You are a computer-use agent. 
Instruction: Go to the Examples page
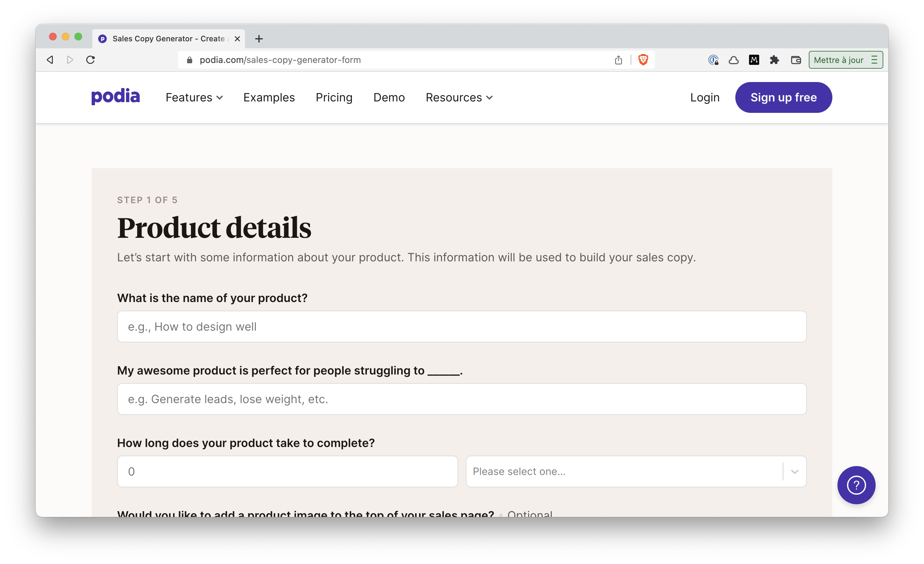pyautogui.click(x=269, y=97)
